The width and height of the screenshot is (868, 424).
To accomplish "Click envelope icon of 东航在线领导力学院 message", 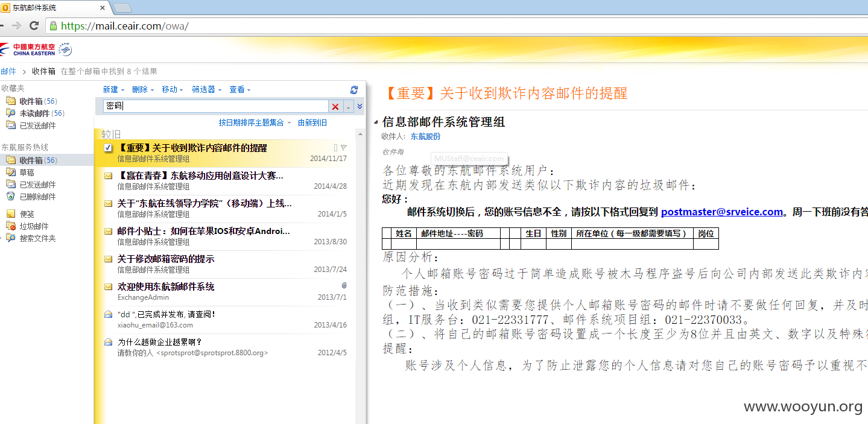I will pyautogui.click(x=108, y=203).
